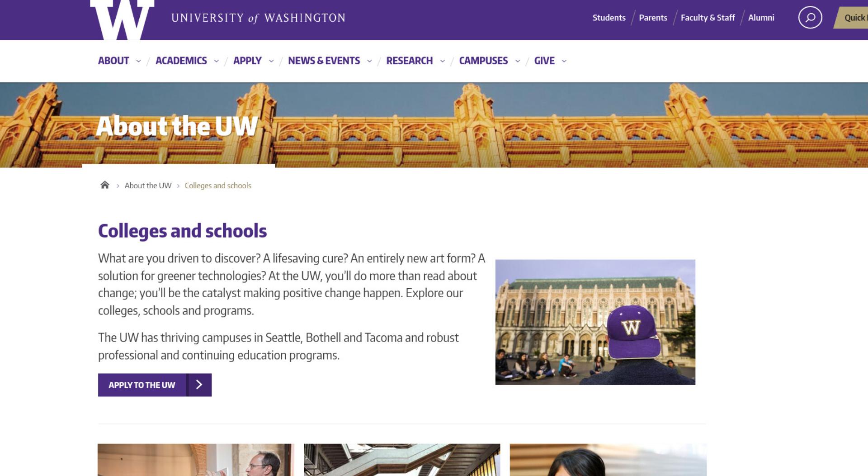This screenshot has width=868, height=476.
Task: Open the Students link in header
Action: coord(609,18)
